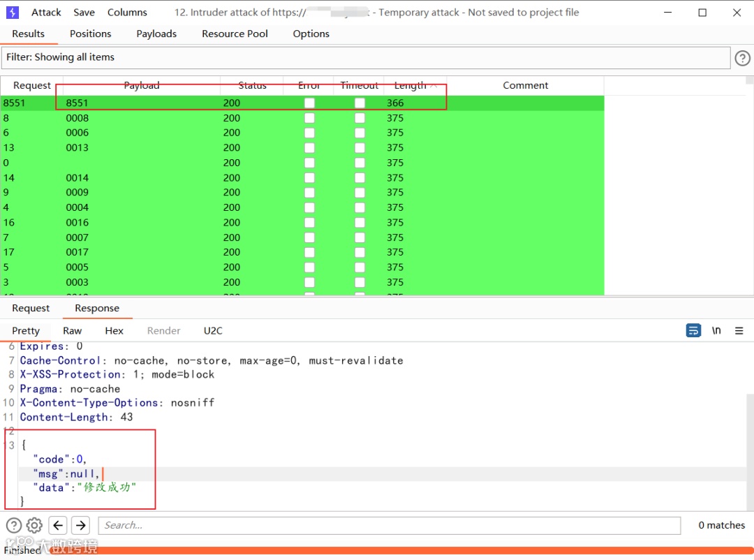The height and width of the screenshot is (560, 754).
Task: Switch to the Positions tab
Action: coord(90,34)
